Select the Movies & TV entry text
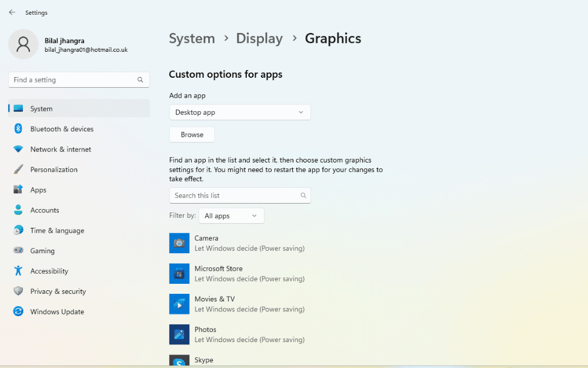The width and height of the screenshot is (588, 368). [x=215, y=299]
